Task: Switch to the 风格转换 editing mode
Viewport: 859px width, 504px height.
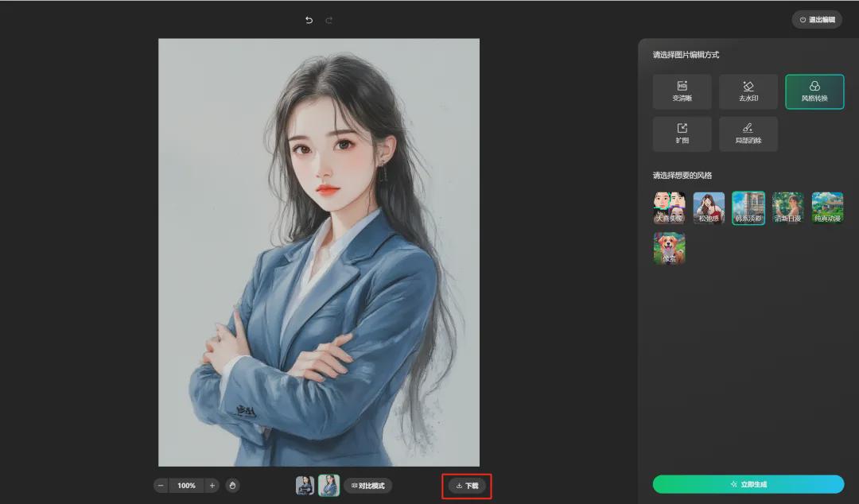Action: (x=814, y=91)
